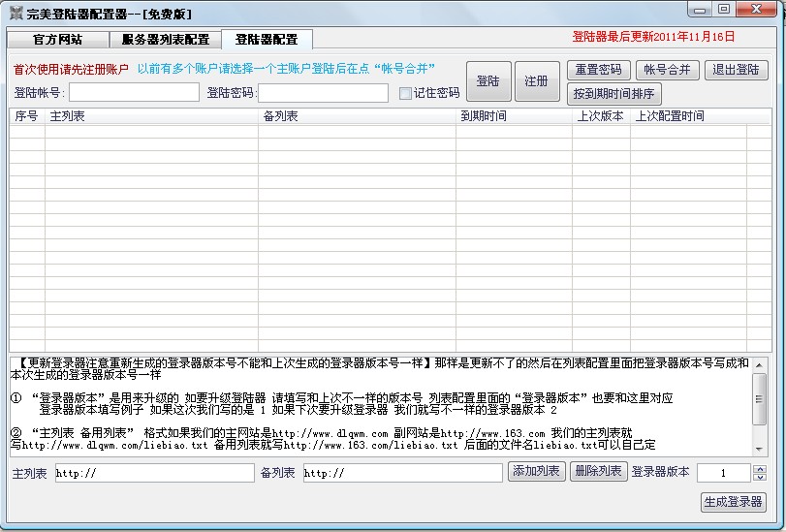Viewport: 786px width, 532px height.
Task: Focus the 登陆密码 input field
Action: pyautogui.click(x=323, y=93)
